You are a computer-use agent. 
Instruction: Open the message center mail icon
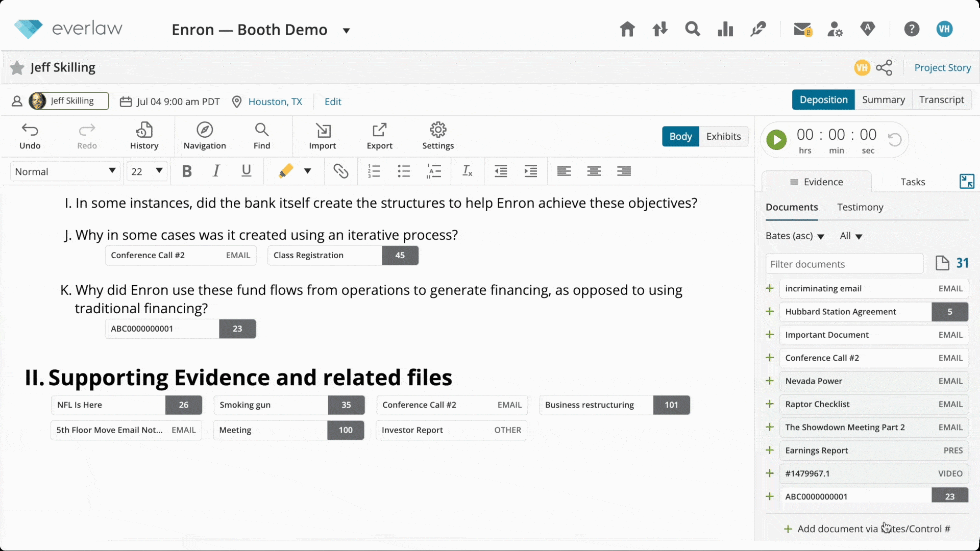[x=802, y=29]
